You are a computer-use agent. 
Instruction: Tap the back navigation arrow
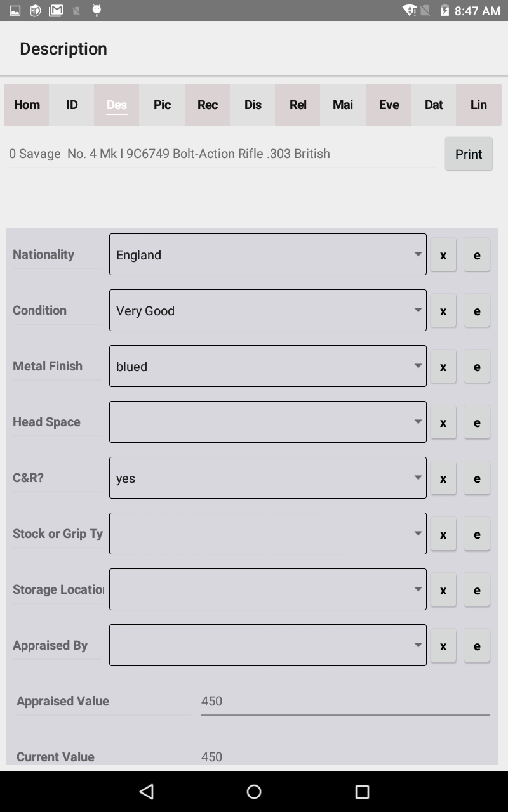coord(146,791)
